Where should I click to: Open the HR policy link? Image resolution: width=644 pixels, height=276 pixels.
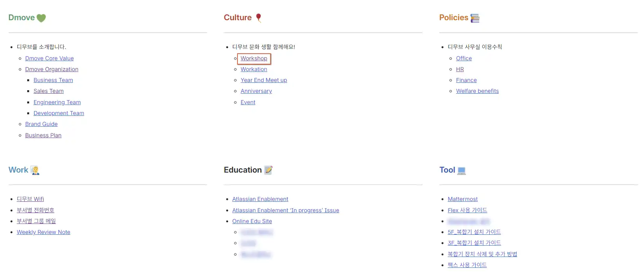(x=460, y=69)
